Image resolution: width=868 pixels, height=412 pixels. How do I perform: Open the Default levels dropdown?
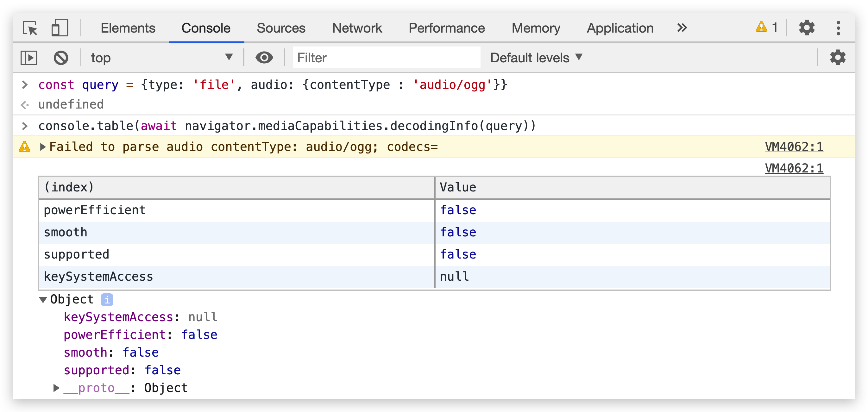[x=536, y=58]
